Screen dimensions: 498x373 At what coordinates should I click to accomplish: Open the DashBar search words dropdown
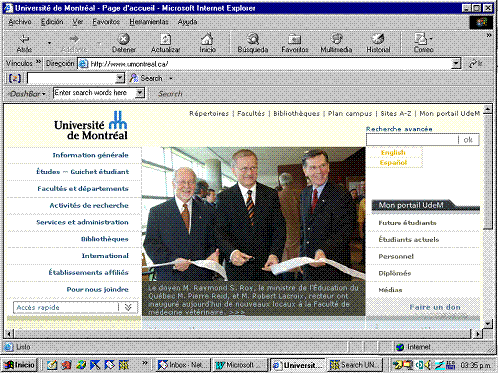[x=140, y=93]
